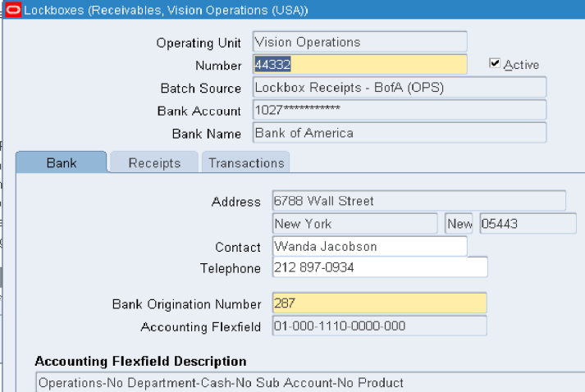Edit the 6788 Wall Street address line
Viewport: 585px width, 392px height.
tap(418, 201)
